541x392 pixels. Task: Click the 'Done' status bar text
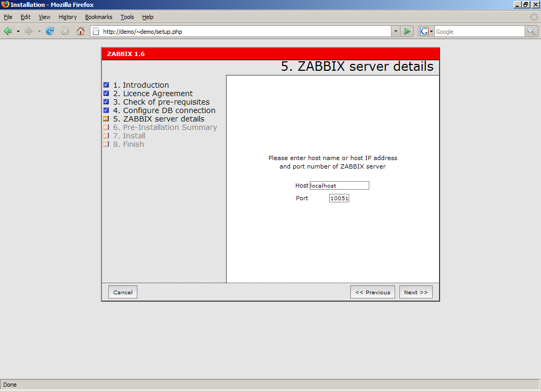10,385
